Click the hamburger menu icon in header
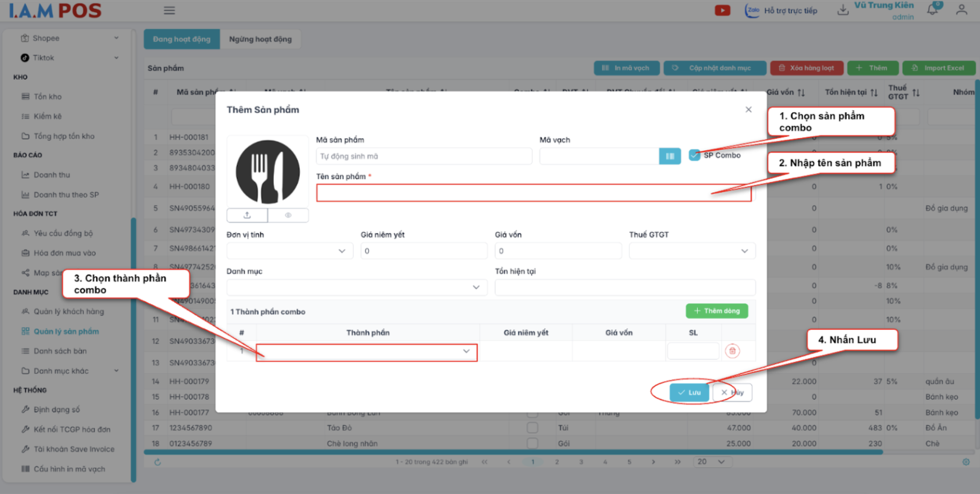980x494 pixels. tap(169, 10)
